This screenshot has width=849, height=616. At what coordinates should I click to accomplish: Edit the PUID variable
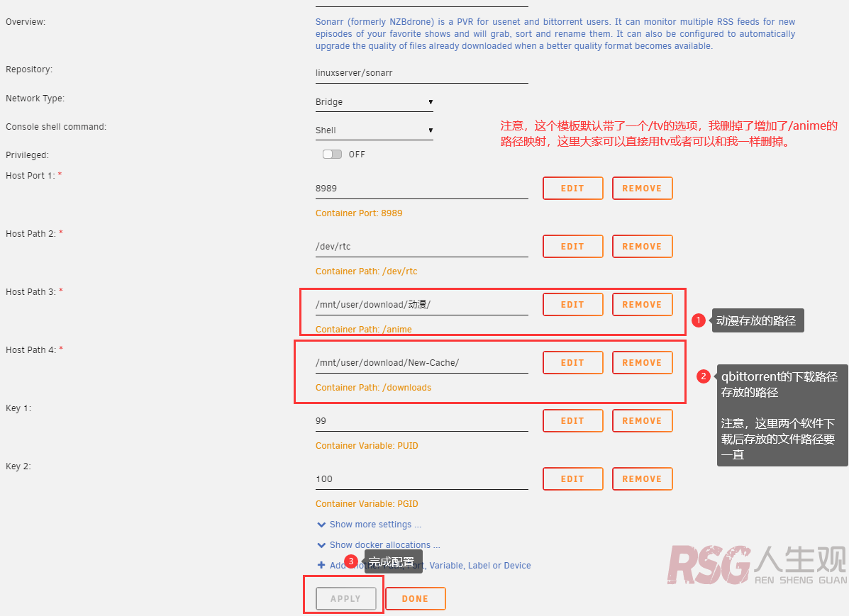(573, 420)
